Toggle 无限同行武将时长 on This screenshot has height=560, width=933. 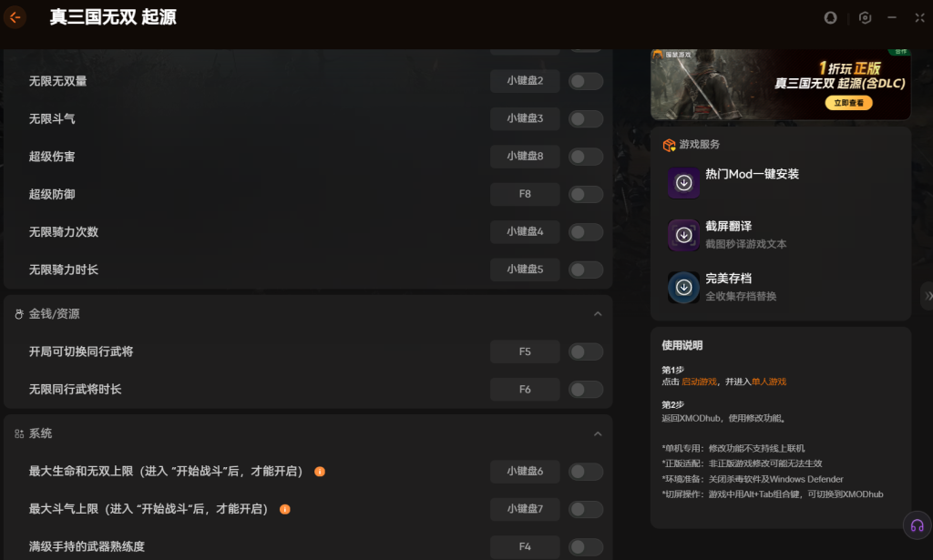(x=586, y=390)
